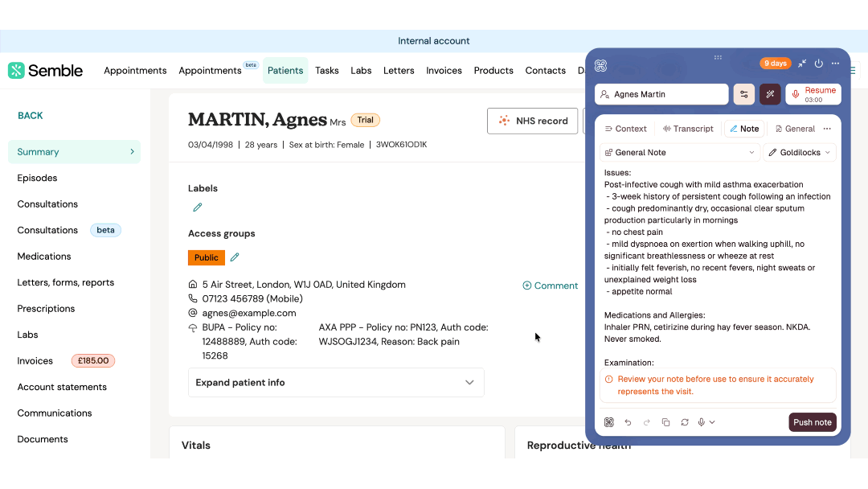Collapse the scribe widget with the shrink icon
This screenshot has height=489, width=868.
tap(802, 63)
